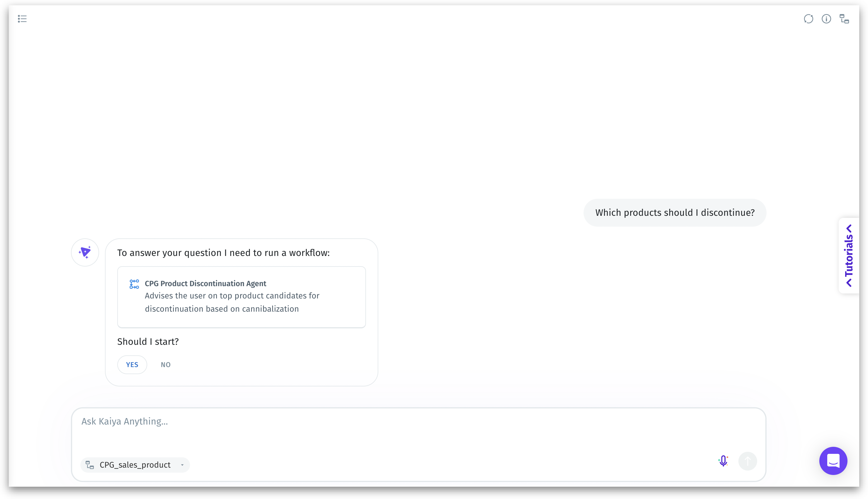Click the send arrow button
Screen dimensions: 868x499
(x=747, y=461)
